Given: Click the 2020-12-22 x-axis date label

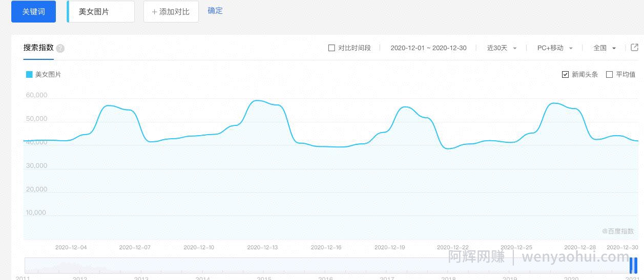Looking at the screenshot, I should click(x=453, y=248).
